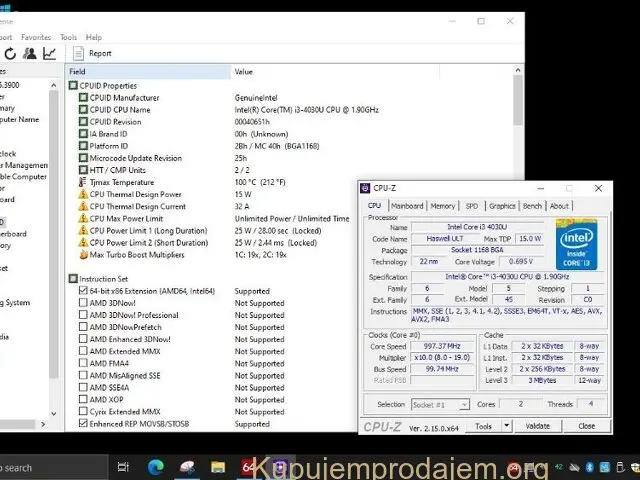Click the Close button in CPU-Z
The width and height of the screenshot is (640, 480).
[x=586, y=425]
